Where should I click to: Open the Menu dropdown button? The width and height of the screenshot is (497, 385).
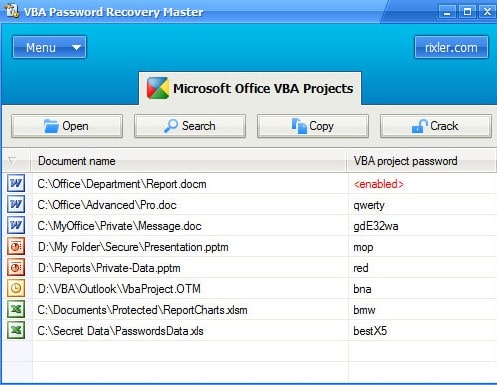click(49, 47)
